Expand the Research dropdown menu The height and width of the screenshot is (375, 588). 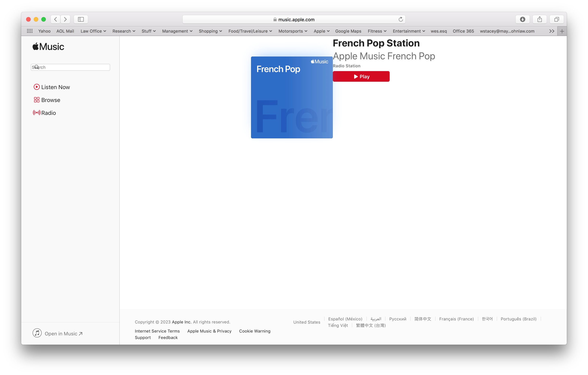[124, 31]
